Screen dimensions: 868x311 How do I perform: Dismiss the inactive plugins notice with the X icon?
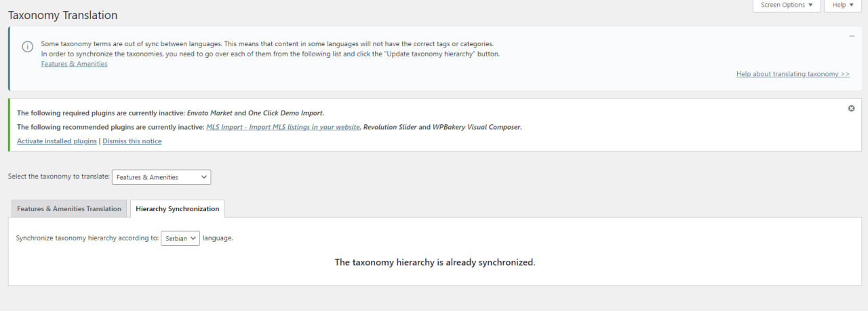[852, 109]
